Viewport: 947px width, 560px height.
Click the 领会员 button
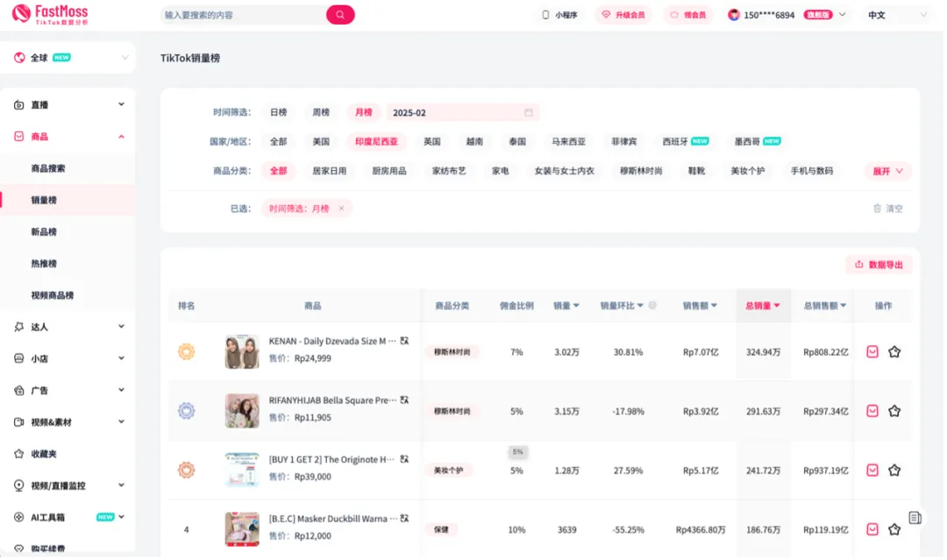click(690, 15)
